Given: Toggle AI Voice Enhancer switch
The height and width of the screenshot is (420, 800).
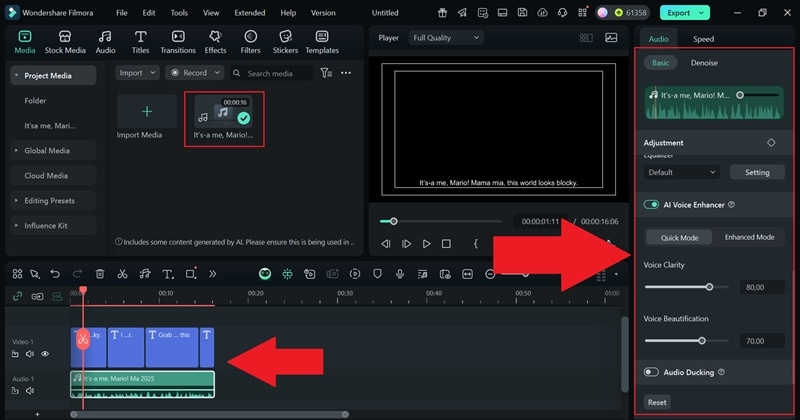Looking at the screenshot, I should tap(651, 205).
